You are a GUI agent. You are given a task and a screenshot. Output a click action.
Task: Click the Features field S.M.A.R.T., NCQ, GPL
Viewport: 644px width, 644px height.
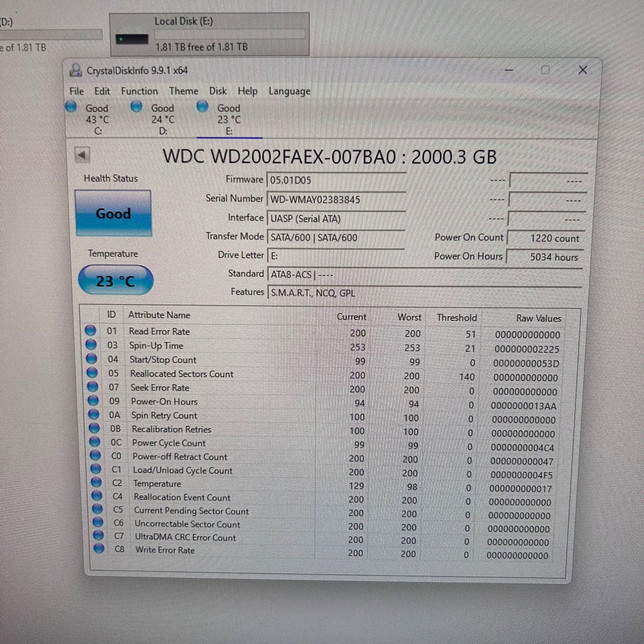tap(424, 293)
